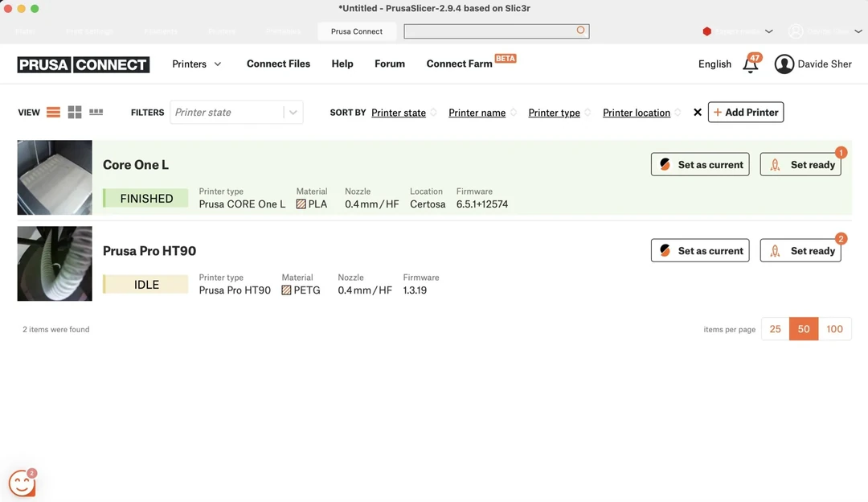
Task: Switch to the compact tile view
Action: pyautogui.click(x=96, y=113)
